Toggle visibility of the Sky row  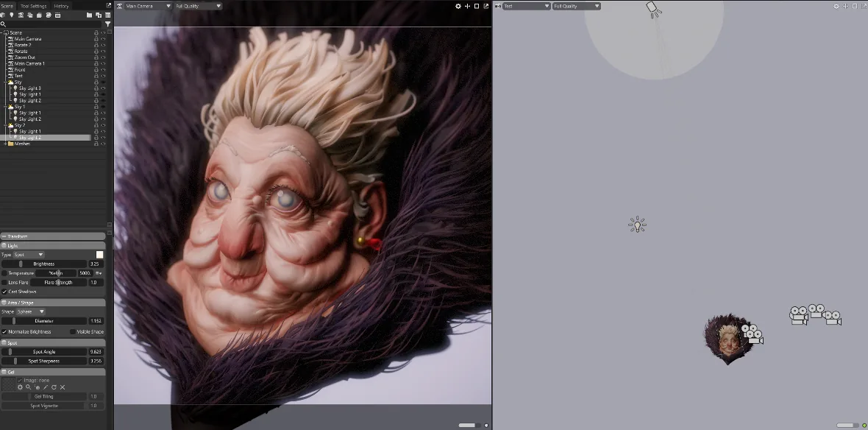click(103, 82)
